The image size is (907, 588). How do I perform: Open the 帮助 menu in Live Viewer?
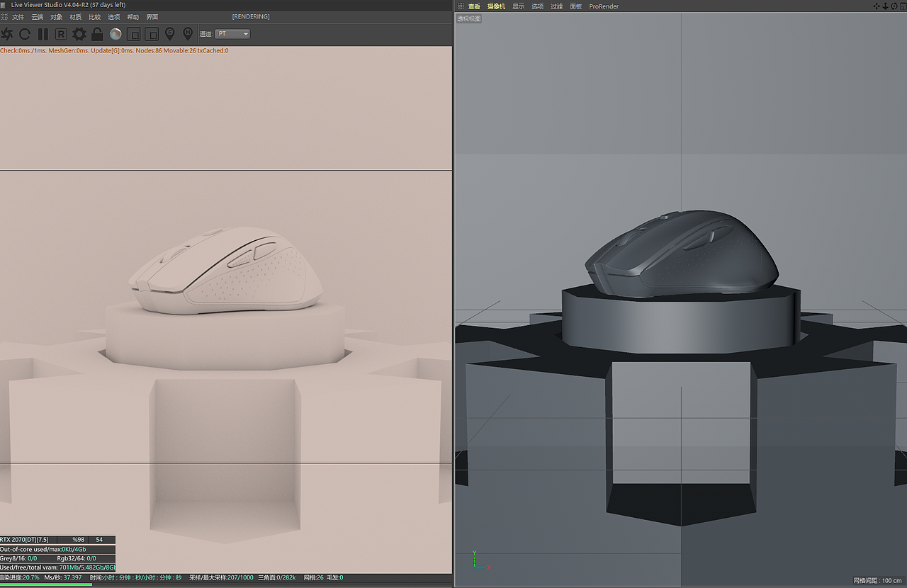(x=133, y=17)
